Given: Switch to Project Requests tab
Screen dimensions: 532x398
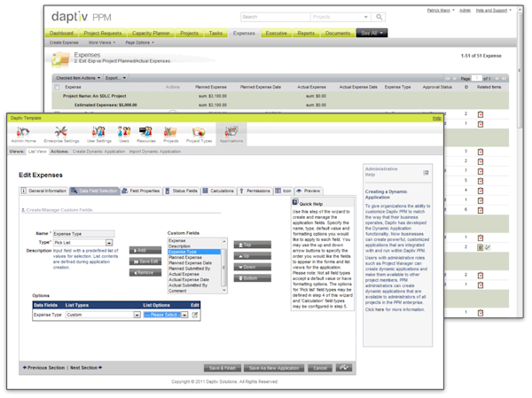Looking at the screenshot, I should pyautogui.click(x=103, y=33).
